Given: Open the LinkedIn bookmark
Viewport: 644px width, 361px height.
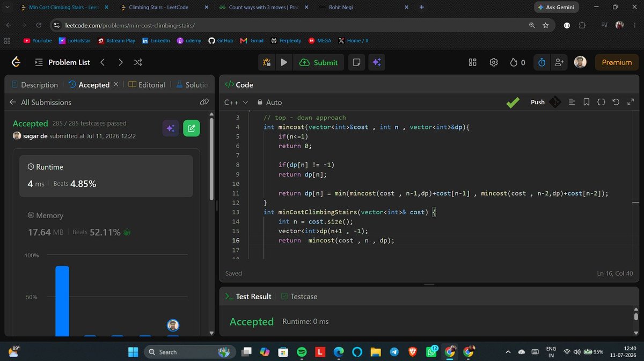Looking at the screenshot, I should (x=156, y=41).
